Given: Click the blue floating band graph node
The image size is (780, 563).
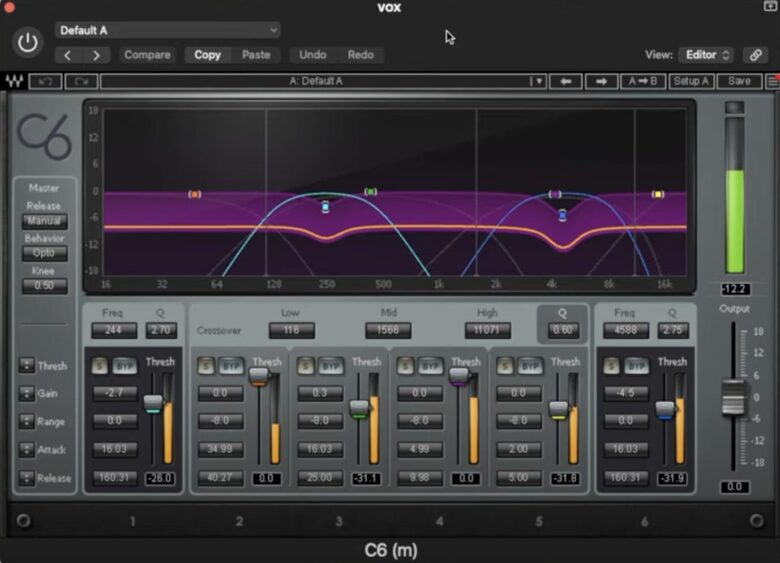Looking at the screenshot, I should [x=563, y=215].
